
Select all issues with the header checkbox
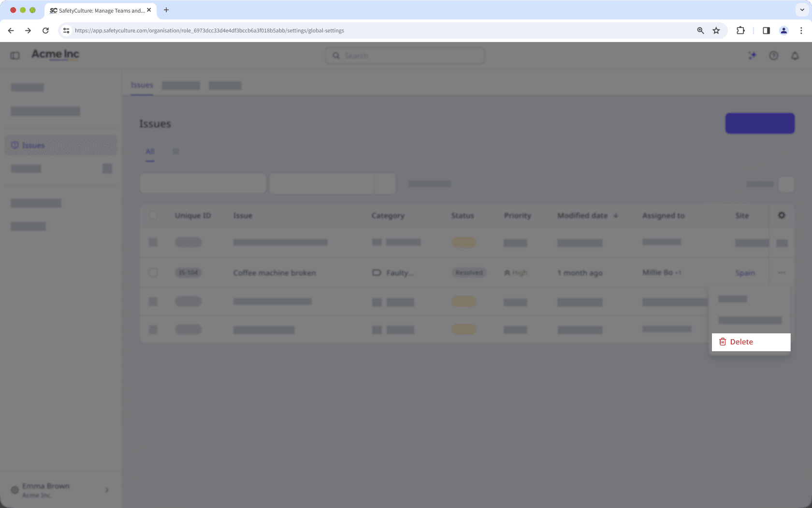tap(153, 215)
